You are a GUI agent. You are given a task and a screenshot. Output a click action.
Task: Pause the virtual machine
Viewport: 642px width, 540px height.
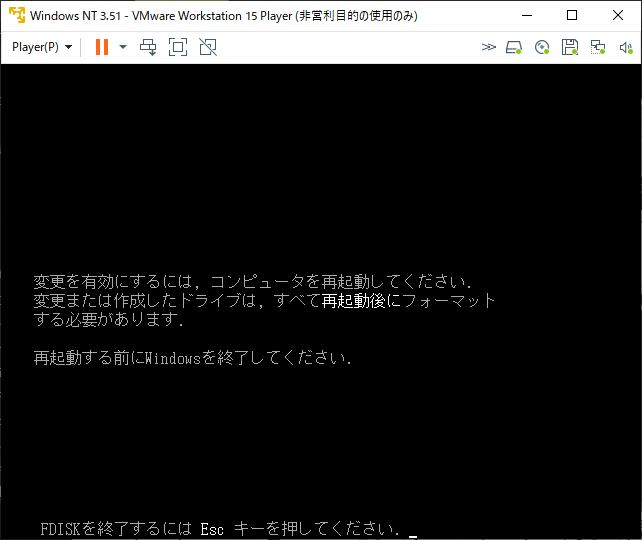pos(102,47)
